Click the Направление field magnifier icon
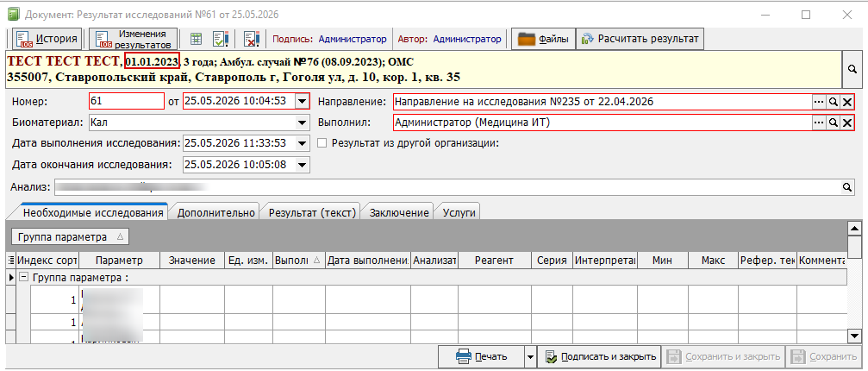This screenshot has width=868, height=371. (x=833, y=102)
